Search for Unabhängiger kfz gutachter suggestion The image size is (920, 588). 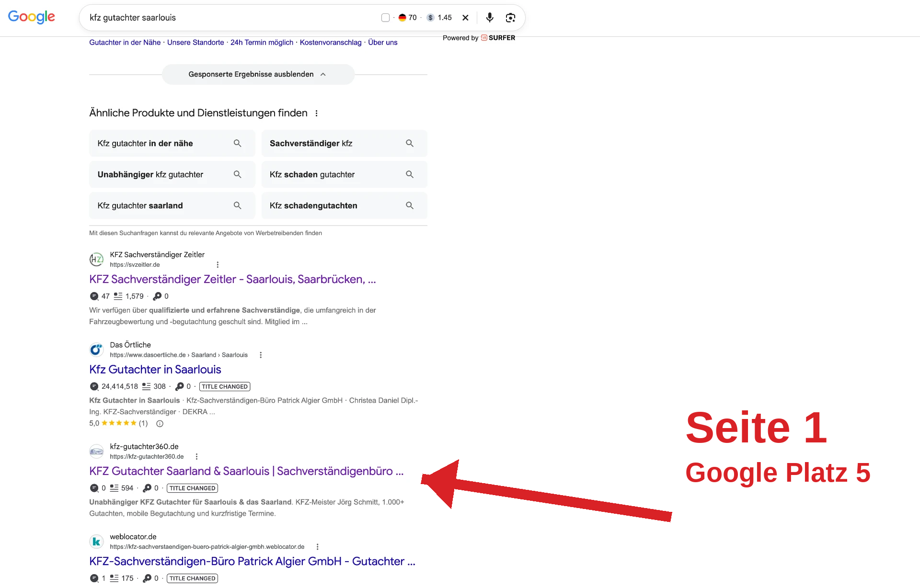(x=172, y=174)
